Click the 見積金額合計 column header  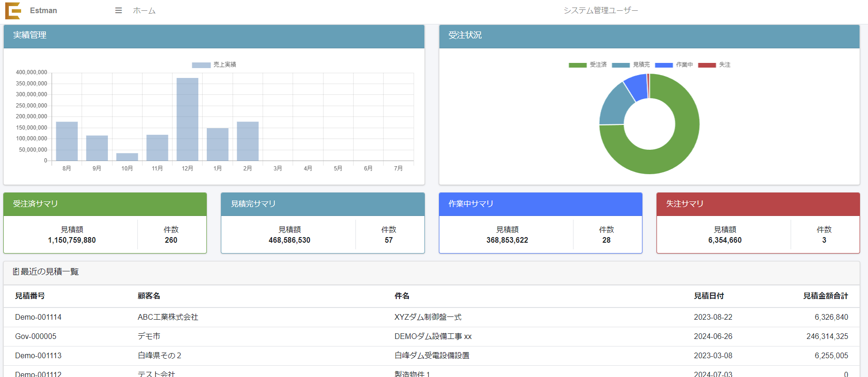[826, 296]
